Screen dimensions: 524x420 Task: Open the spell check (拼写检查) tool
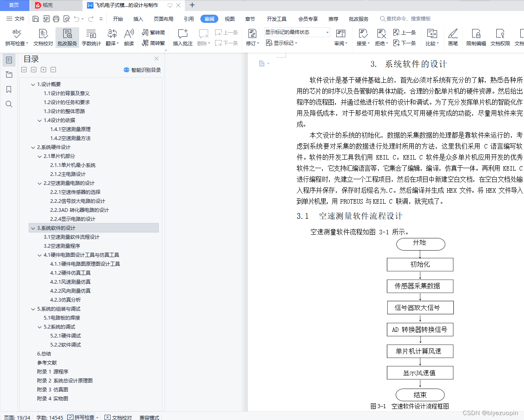pyautogui.click(x=17, y=37)
